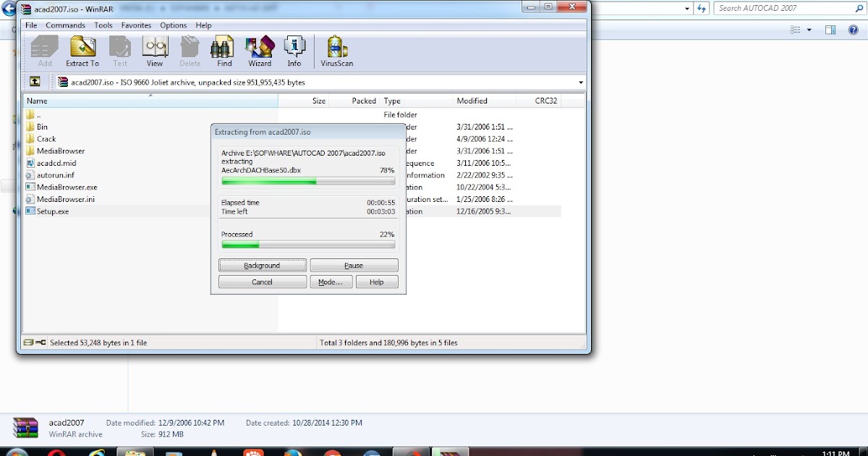Open the dropdown beside the search box
Viewport: 868px width, 456px height.
686,8
